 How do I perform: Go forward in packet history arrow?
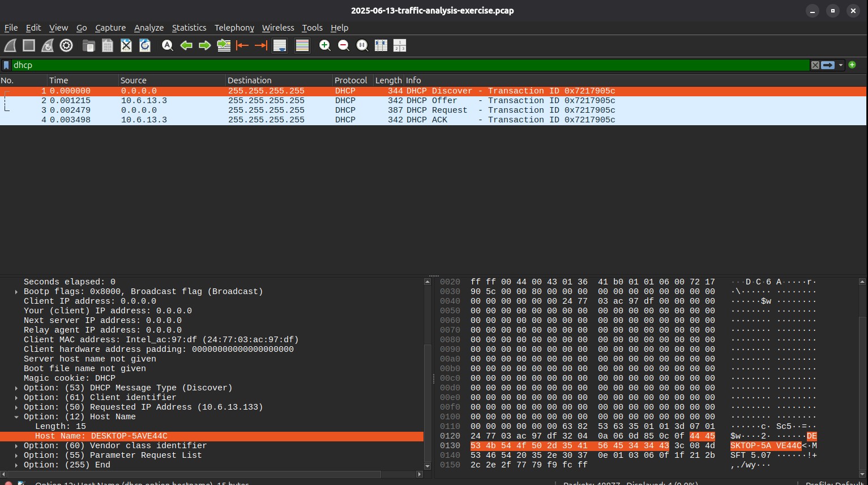point(205,46)
